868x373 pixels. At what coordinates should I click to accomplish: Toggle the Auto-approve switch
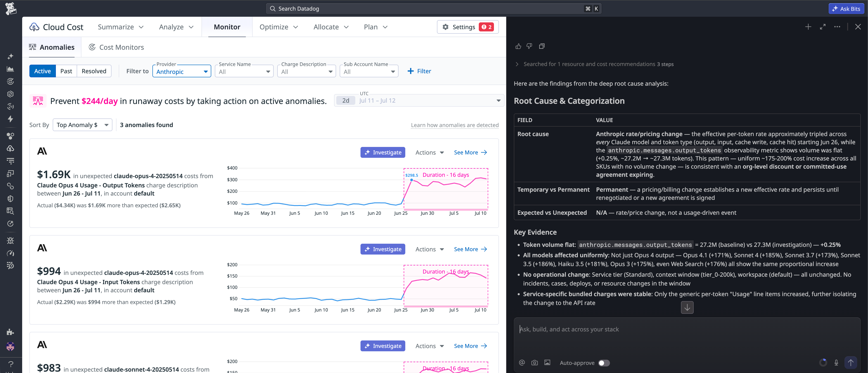604,363
